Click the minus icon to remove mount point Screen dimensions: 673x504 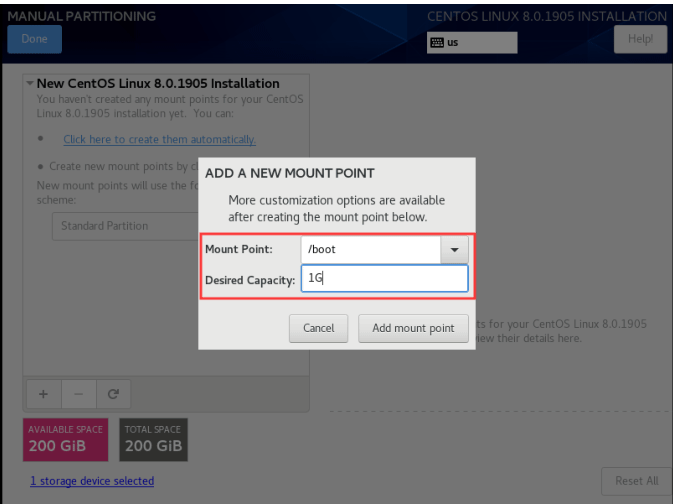[x=78, y=393]
